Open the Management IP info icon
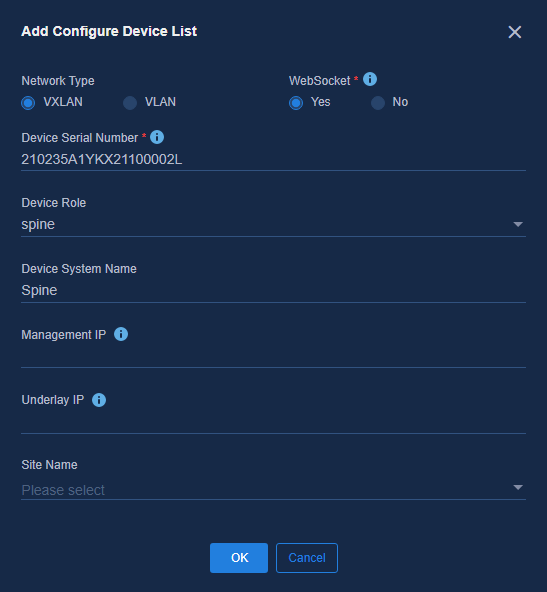Screen dimensions: 547x592 click(x=121, y=334)
